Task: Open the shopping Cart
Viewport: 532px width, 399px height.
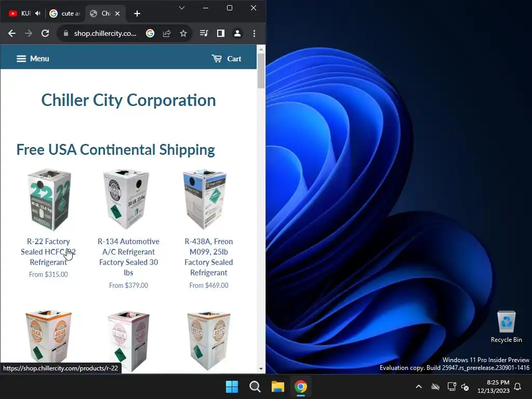Action: pos(227,59)
